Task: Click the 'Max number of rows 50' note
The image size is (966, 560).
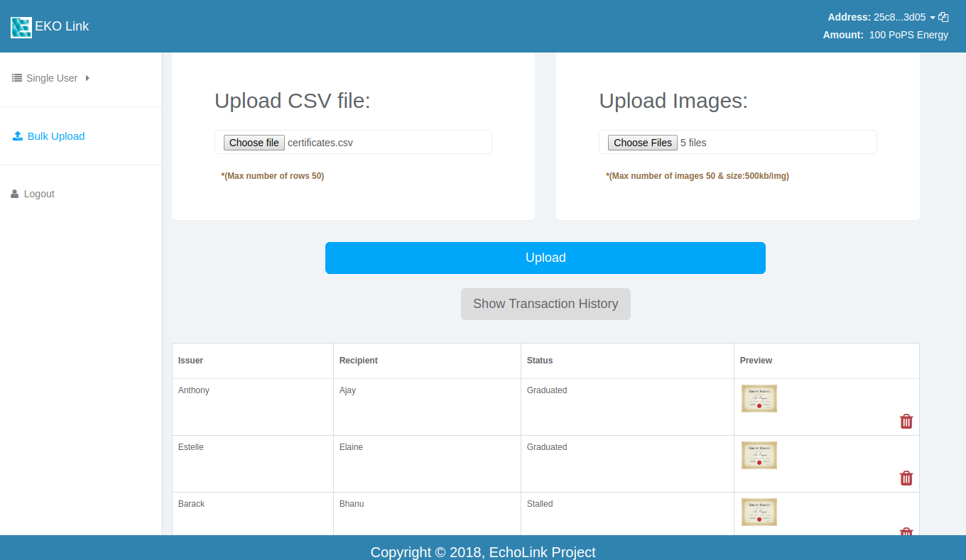Action: [273, 176]
